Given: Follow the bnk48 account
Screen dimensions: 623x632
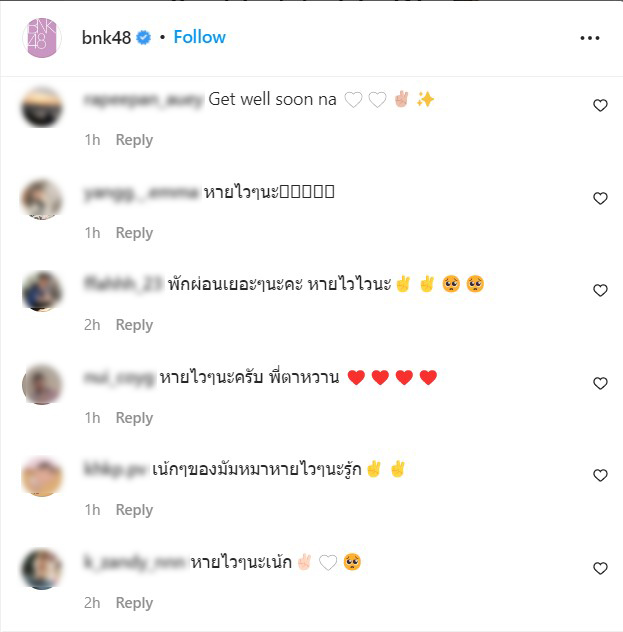Looking at the screenshot, I should pyautogui.click(x=199, y=37).
